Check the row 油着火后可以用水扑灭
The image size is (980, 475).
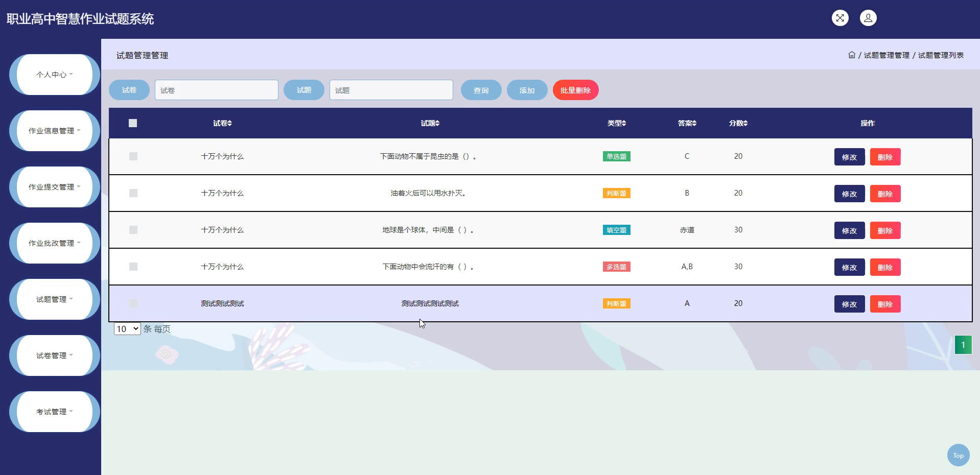tap(133, 193)
